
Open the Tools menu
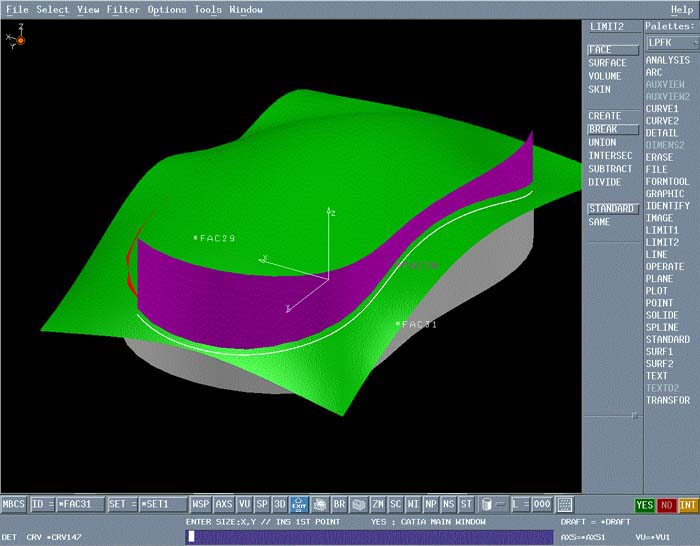[208, 10]
